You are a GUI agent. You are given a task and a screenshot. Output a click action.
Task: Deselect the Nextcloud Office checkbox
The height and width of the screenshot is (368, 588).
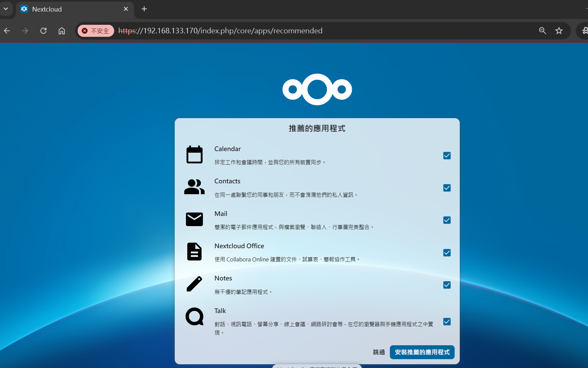tap(447, 253)
